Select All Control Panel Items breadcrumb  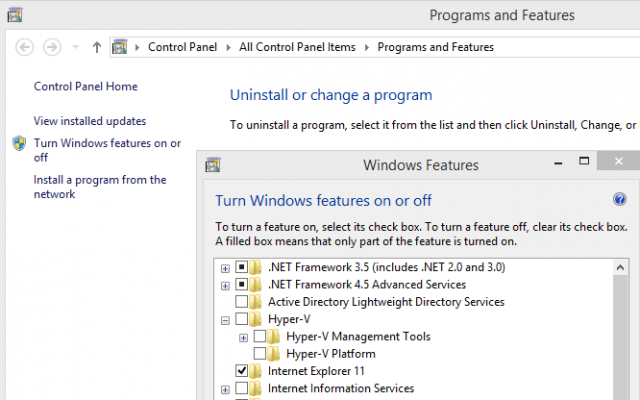point(297,47)
